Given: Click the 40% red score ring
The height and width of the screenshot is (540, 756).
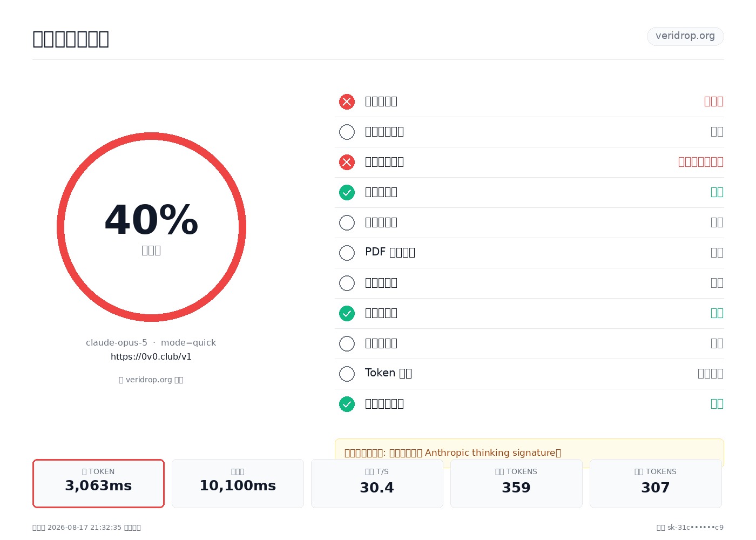Looking at the screenshot, I should click(151, 227).
